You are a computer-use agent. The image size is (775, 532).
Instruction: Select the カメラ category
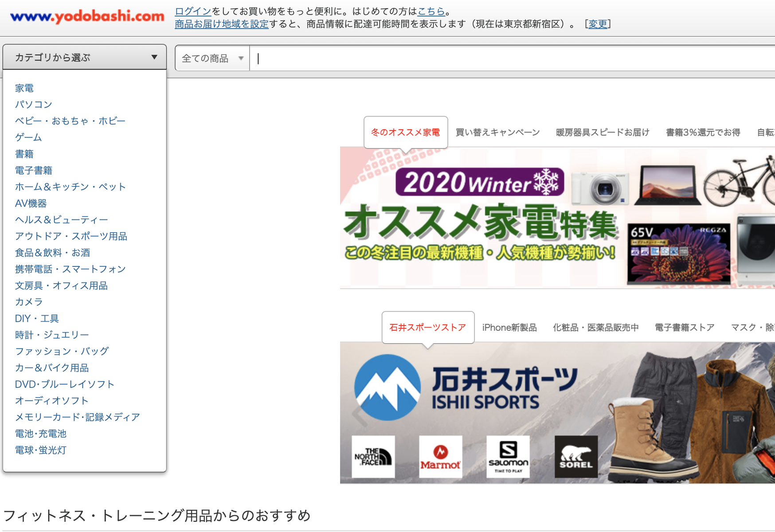tap(29, 302)
